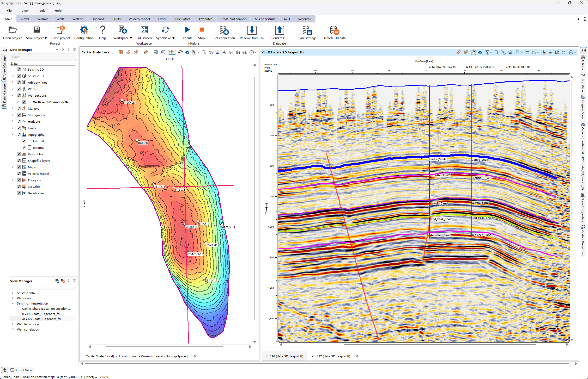Screen dimensions: 588x379
Task: Click the Data Manager Filter field
Action: 43,57
